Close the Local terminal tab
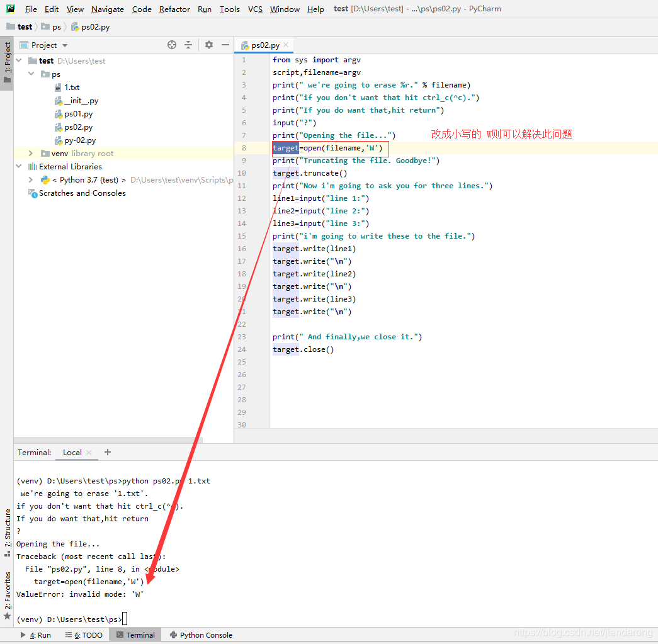Viewport: 658px width, 644px height. pos(89,452)
